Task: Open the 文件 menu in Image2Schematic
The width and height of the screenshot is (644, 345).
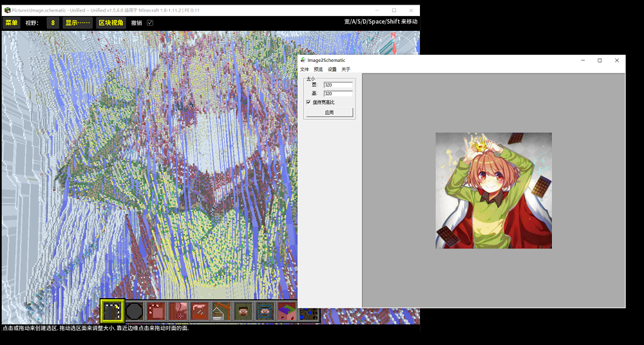Action: (305, 70)
